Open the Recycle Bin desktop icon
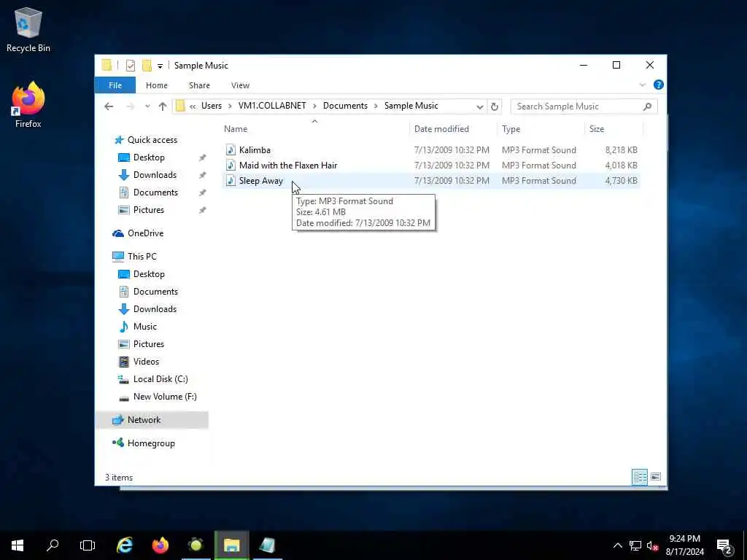Screen dimensions: 747x560 pos(28,29)
